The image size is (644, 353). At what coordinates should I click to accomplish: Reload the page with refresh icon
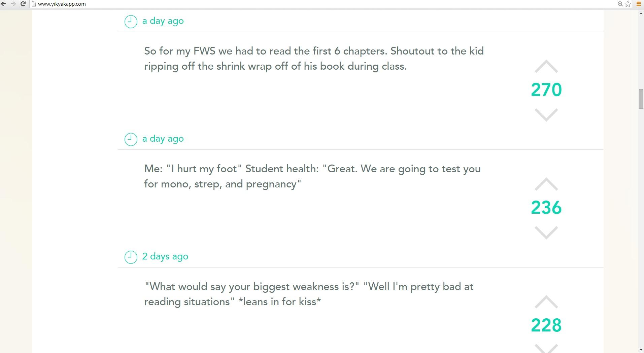pos(23,4)
